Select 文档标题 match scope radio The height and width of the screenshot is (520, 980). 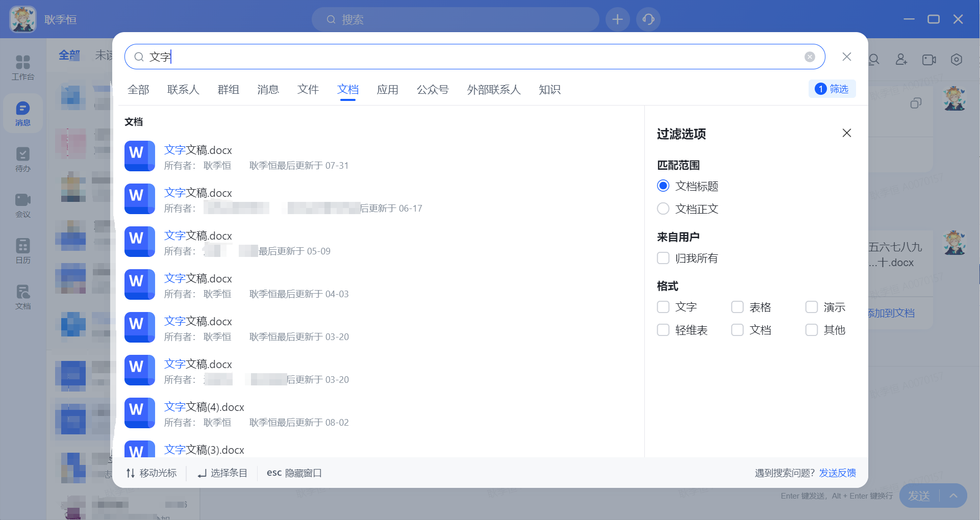click(x=663, y=186)
